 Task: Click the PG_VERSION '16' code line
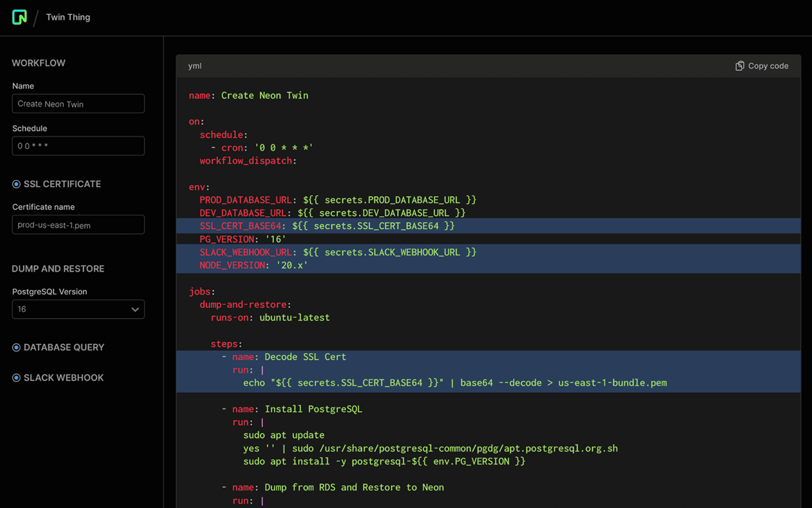[x=242, y=239]
